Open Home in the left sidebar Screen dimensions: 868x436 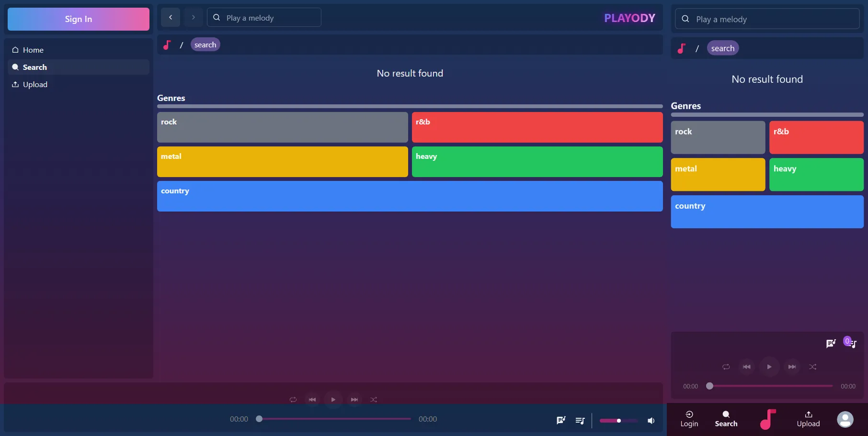tap(79, 50)
